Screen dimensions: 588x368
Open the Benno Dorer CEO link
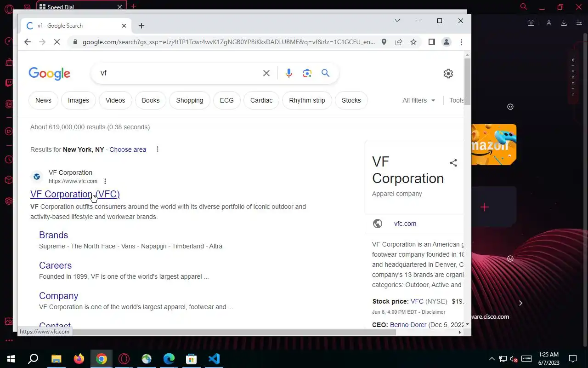click(408, 325)
